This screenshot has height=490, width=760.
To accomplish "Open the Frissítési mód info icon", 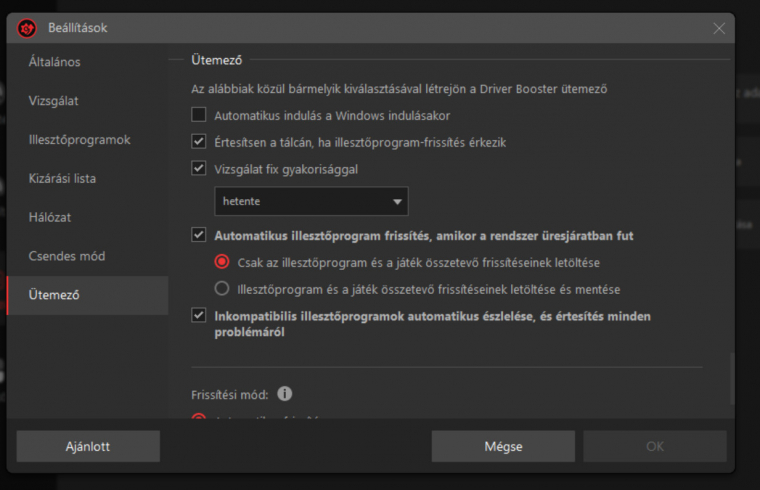I will pos(285,394).
